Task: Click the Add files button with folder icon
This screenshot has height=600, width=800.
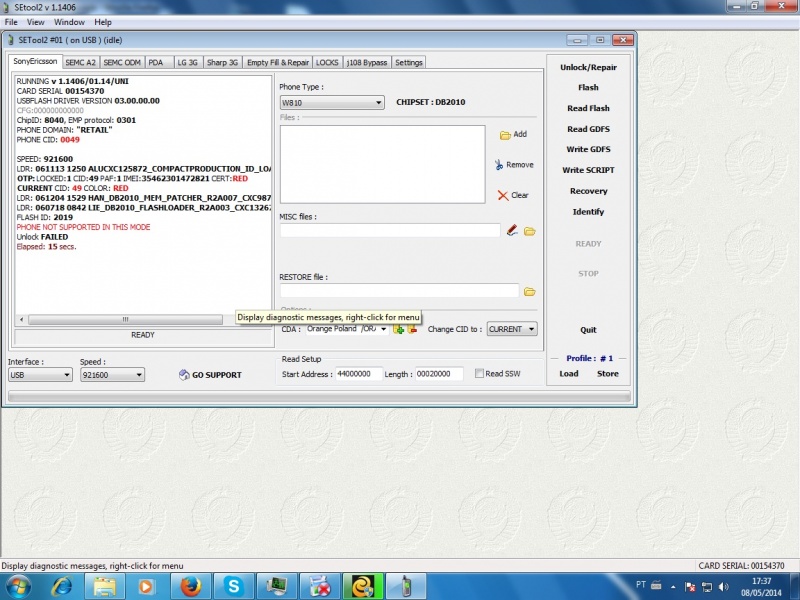Action: point(513,134)
